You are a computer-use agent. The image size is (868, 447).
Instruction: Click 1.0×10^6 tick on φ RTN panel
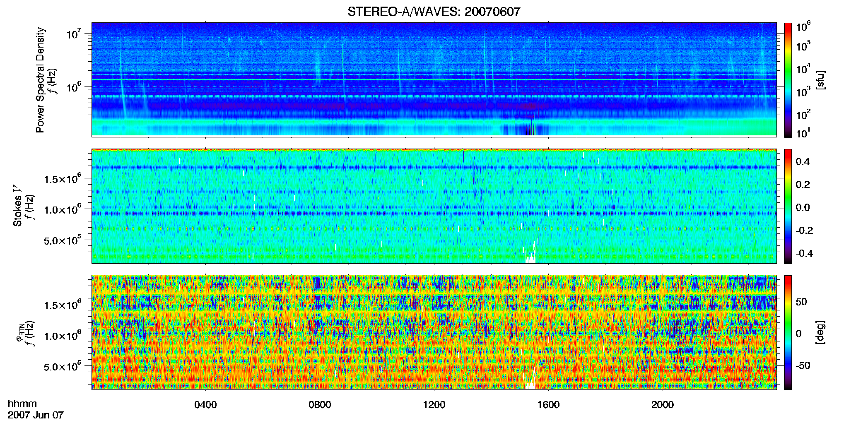tap(63, 336)
